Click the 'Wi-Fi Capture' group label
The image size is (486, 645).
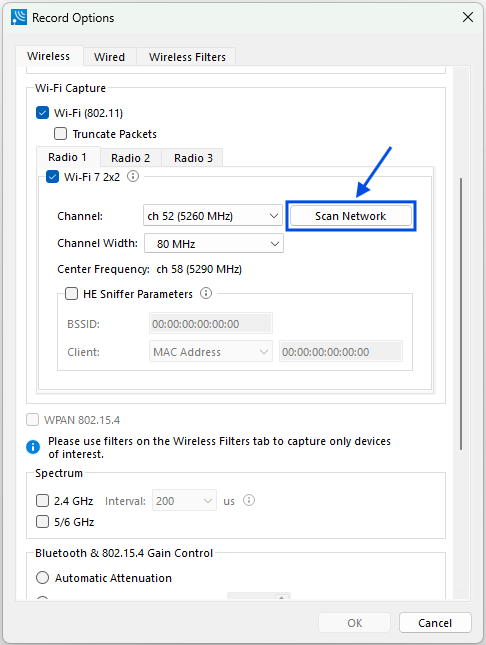(70, 88)
